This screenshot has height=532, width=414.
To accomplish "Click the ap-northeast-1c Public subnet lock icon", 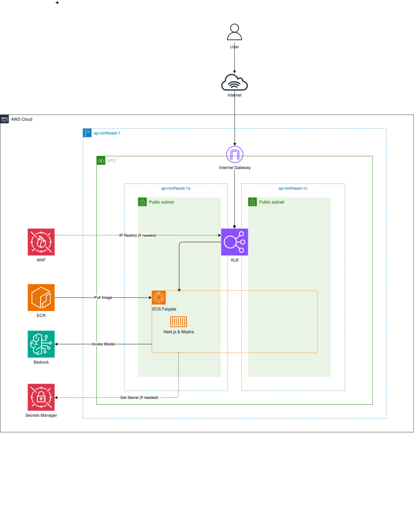I will (x=253, y=202).
